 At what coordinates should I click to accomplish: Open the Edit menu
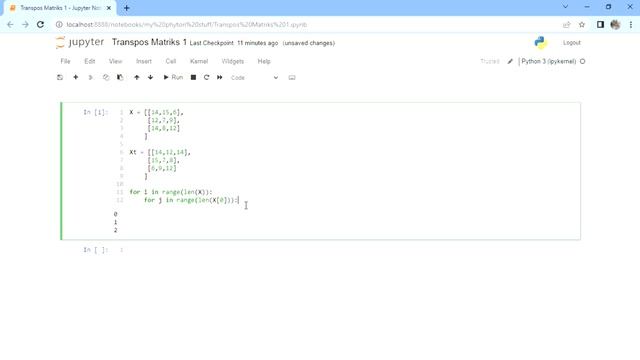pyautogui.click(x=89, y=61)
